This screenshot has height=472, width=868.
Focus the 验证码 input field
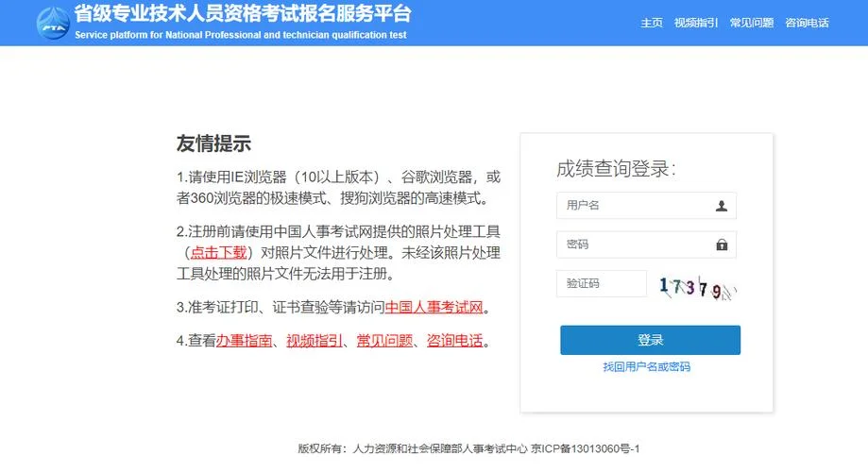click(602, 283)
